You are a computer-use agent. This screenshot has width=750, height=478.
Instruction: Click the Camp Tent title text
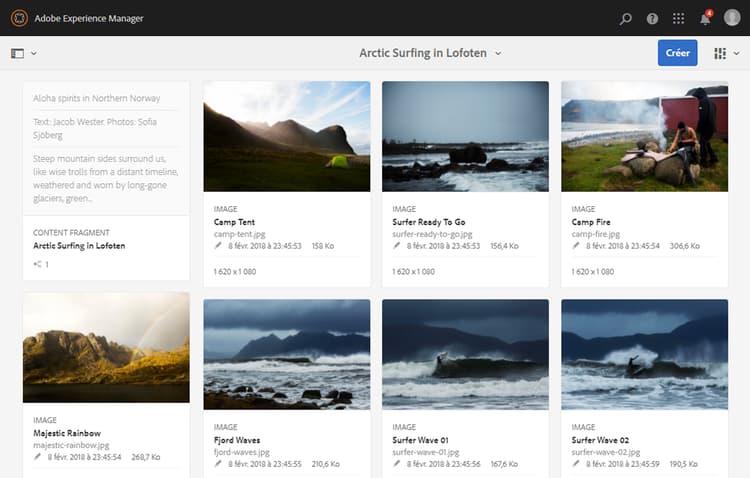[x=234, y=222]
